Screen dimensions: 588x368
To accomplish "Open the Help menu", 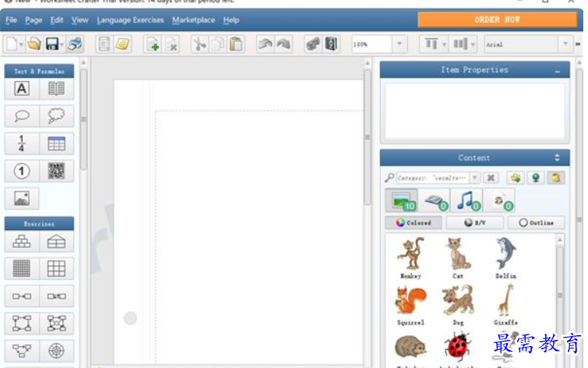I will tap(231, 20).
